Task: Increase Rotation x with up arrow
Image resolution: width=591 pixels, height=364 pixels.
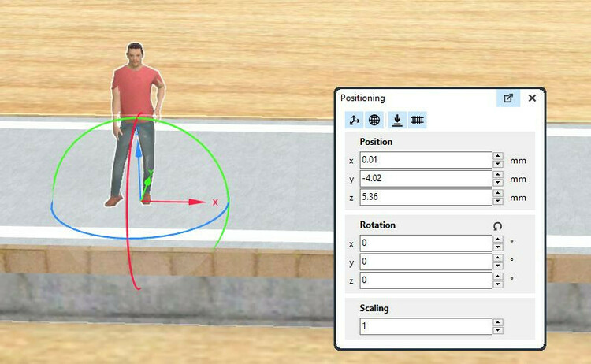Action: point(498,240)
